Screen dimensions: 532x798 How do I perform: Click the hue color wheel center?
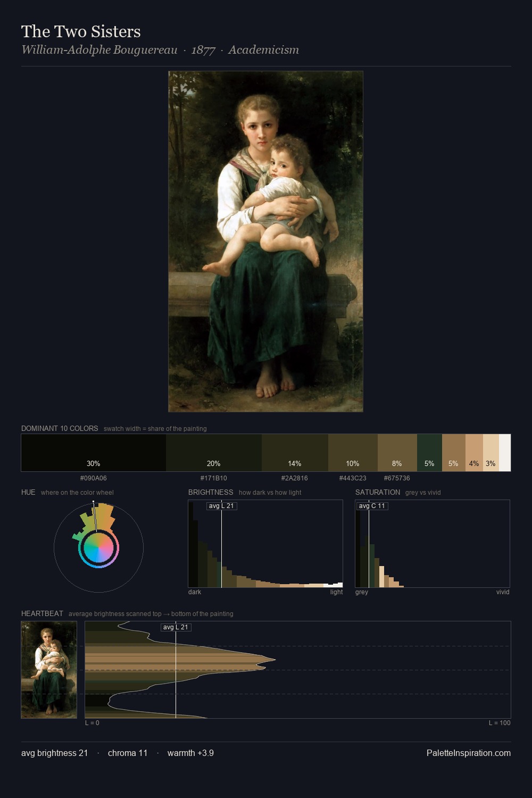tap(98, 547)
